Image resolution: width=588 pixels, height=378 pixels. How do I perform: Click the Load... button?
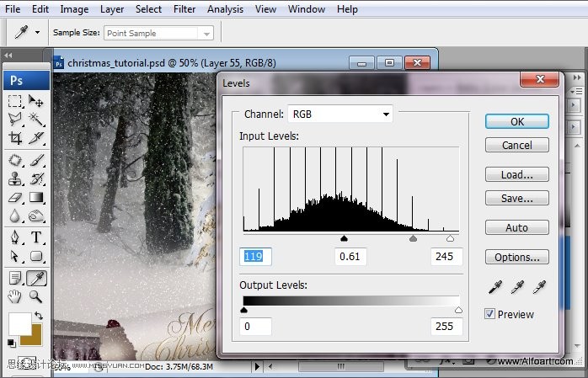(517, 174)
